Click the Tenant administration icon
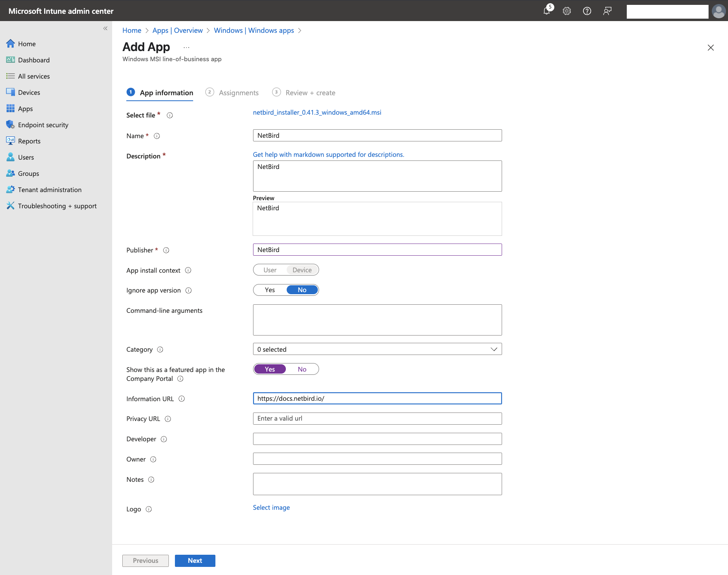 tap(11, 190)
